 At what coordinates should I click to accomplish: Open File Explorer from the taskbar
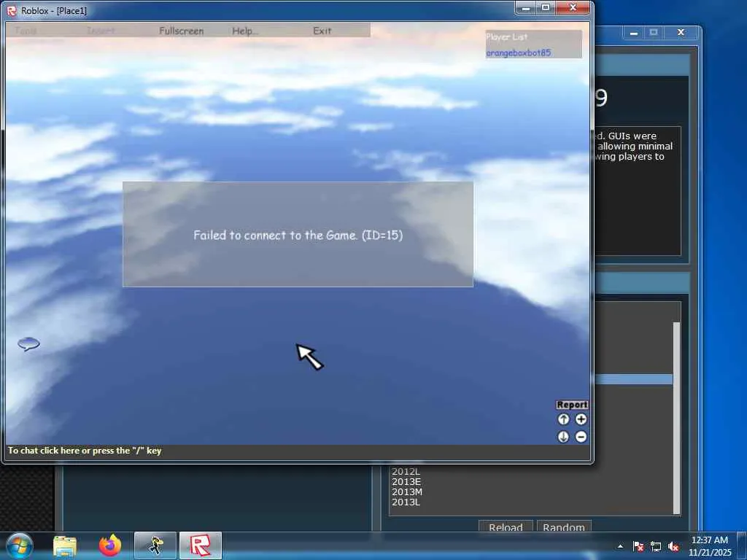(65, 545)
